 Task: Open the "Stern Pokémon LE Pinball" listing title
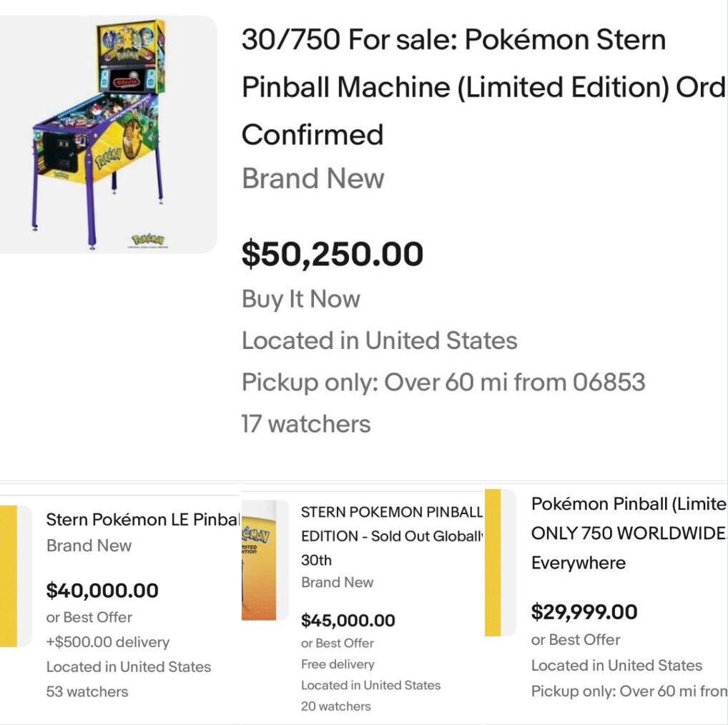[142, 520]
